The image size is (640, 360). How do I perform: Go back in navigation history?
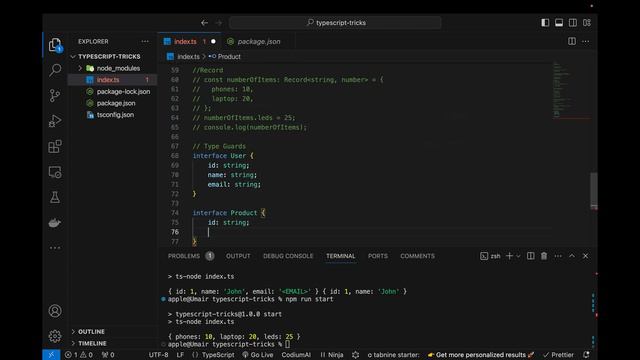click(x=204, y=23)
